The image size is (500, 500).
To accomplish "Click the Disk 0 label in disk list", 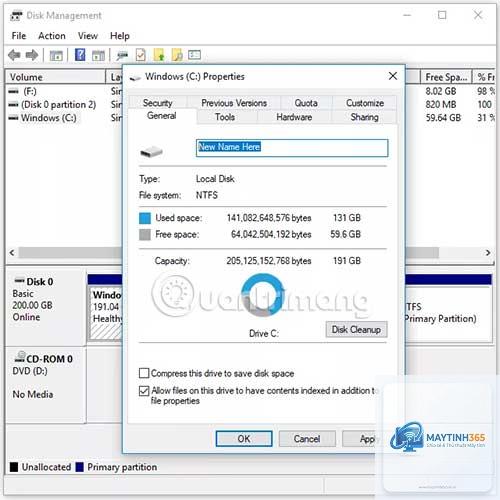I will pyautogui.click(x=39, y=282).
